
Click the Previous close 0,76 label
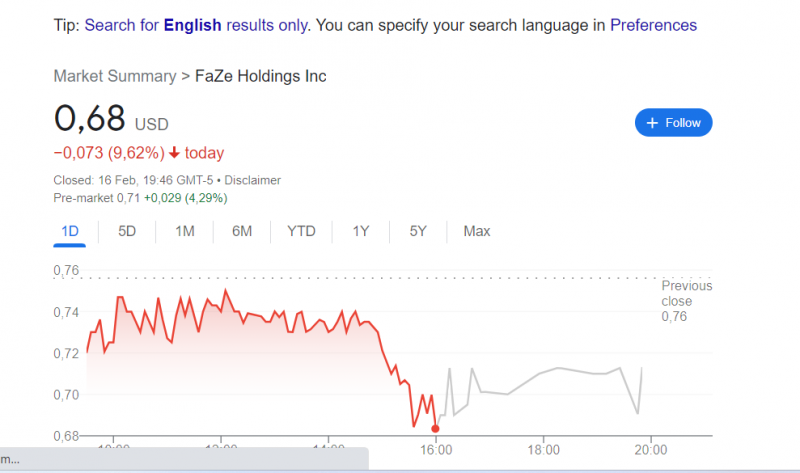(x=686, y=301)
